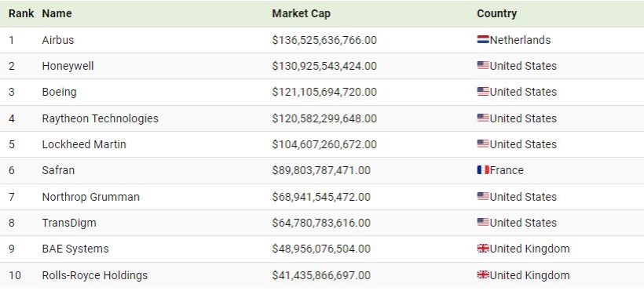
Task: Click the US flag in TransDigm row
Action: click(x=483, y=223)
